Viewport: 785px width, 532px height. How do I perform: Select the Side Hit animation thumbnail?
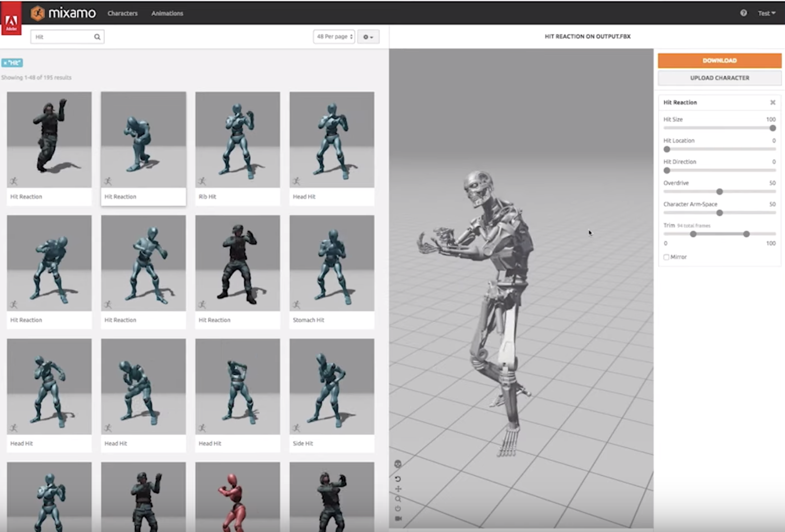tap(332, 386)
